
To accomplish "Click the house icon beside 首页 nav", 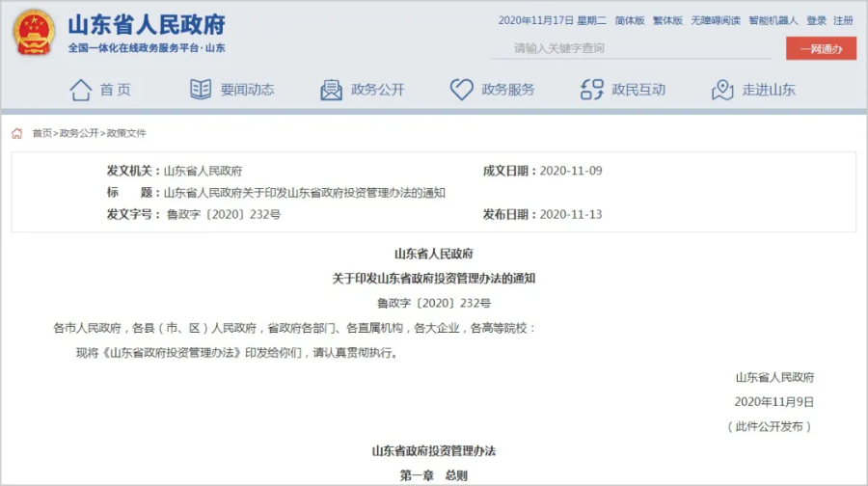I will (81, 90).
